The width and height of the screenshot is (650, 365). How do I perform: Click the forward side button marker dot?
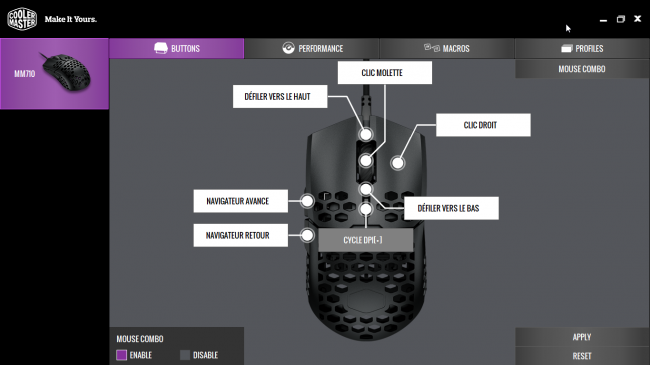[307, 201]
